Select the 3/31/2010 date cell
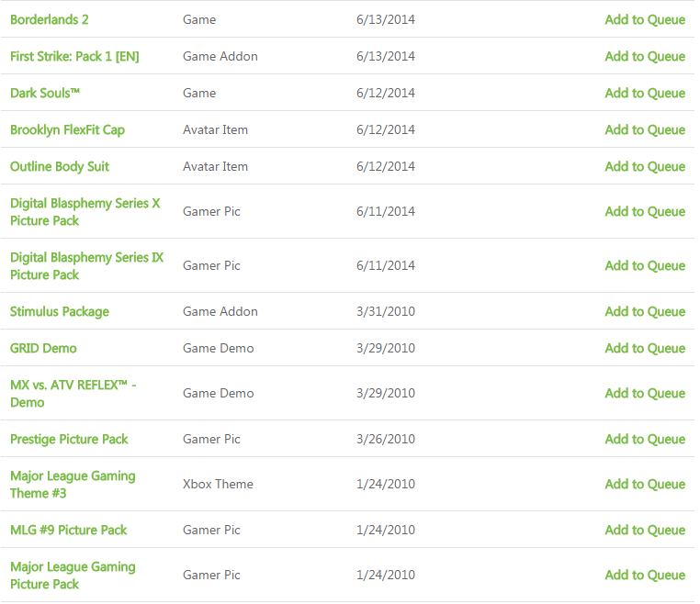Image resolution: width=700 pixels, height=604 pixels. pyautogui.click(x=386, y=312)
